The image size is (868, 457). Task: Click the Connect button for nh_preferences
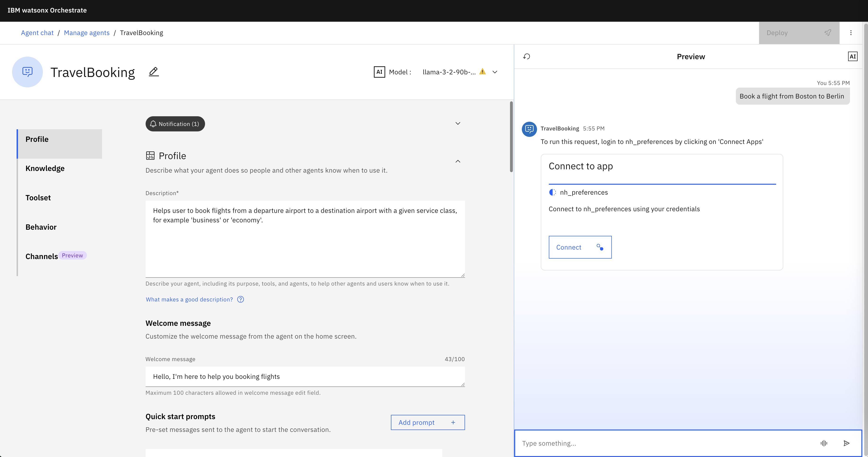tap(580, 247)
